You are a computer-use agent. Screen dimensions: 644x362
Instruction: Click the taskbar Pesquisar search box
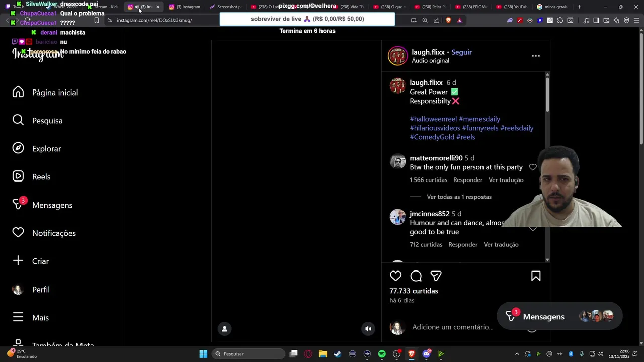pos(249,354)
